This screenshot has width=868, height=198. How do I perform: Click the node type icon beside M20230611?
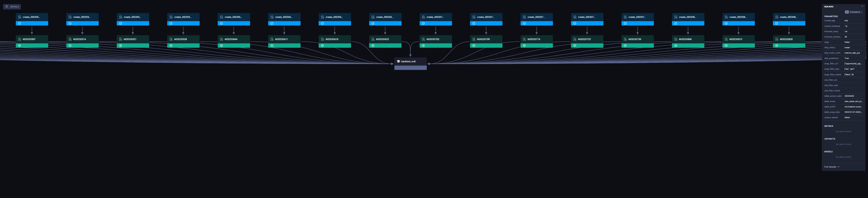click(x=272, y=39)
